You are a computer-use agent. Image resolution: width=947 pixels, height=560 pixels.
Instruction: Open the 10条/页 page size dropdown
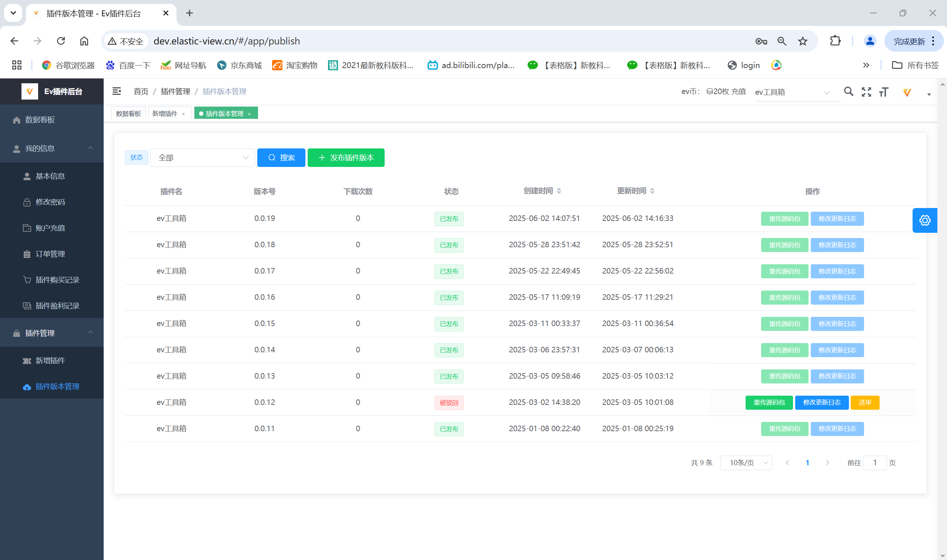click(x=746, y=463)
